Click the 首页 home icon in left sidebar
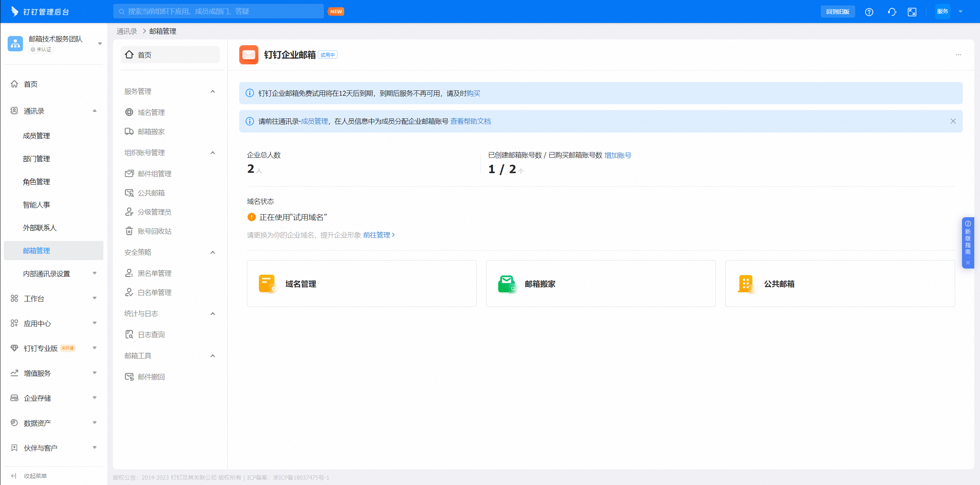The image size is (980, 485). click(14, 84)
